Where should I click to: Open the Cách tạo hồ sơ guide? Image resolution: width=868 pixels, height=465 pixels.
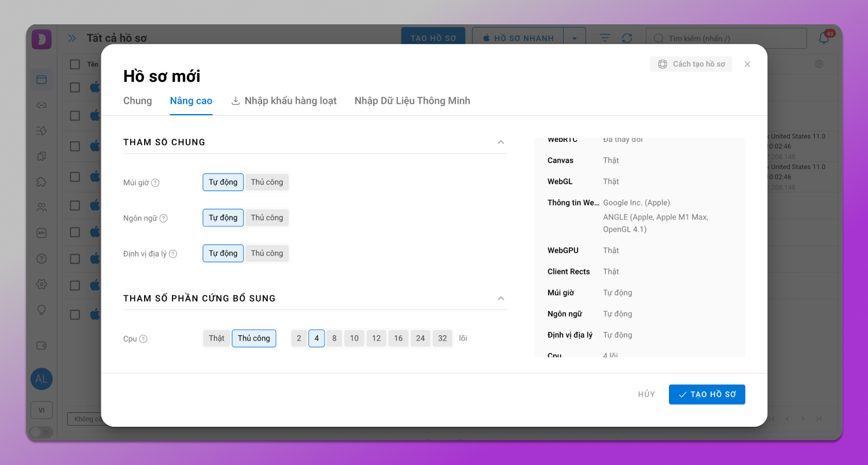coord(691,64)
